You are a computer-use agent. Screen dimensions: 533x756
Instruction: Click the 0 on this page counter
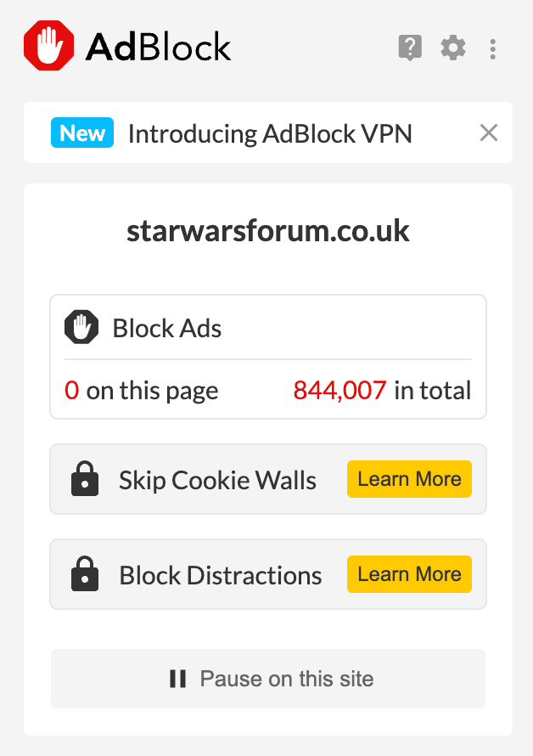pos(141,391)
